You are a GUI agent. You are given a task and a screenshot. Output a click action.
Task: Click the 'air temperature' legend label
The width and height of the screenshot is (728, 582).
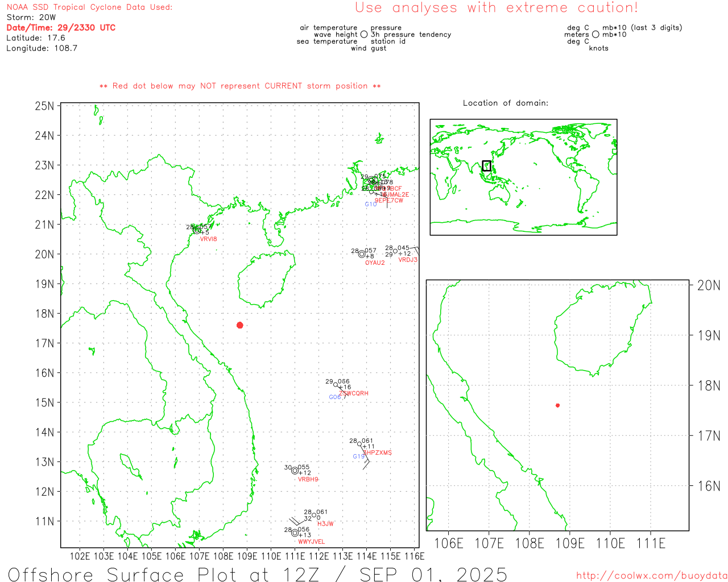[x=329, y=28]
